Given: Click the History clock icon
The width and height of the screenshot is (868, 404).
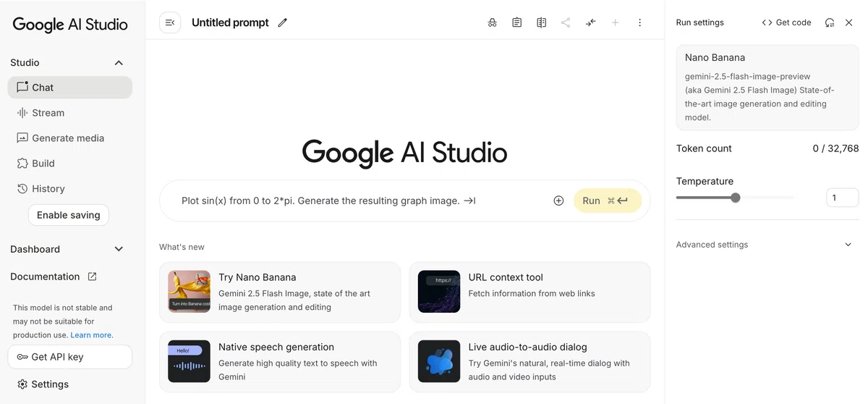Looking at the screenshot, I should [x=22, y=188].
